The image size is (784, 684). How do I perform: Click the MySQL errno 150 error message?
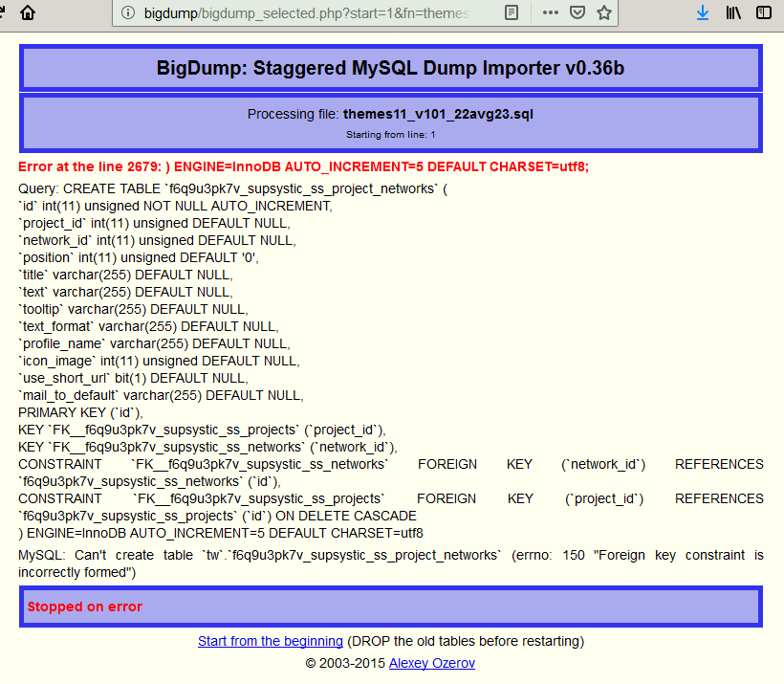(390, 563)
